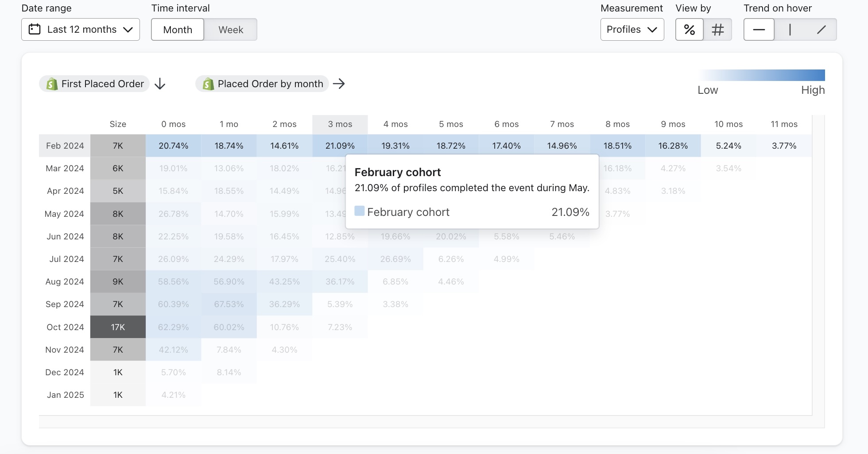Select diagonal trend on hover icon
The width and height of the screenshot is (868, 454).
[821, 30]
